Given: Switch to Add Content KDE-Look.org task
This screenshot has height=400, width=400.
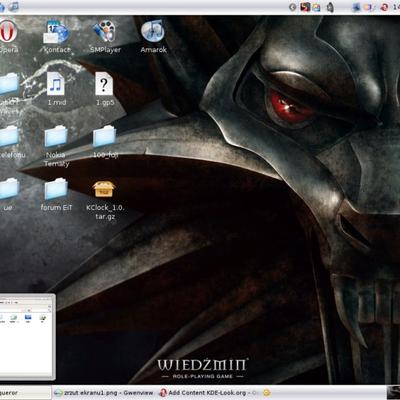Looking at the screenshot, I should (209, 393).
